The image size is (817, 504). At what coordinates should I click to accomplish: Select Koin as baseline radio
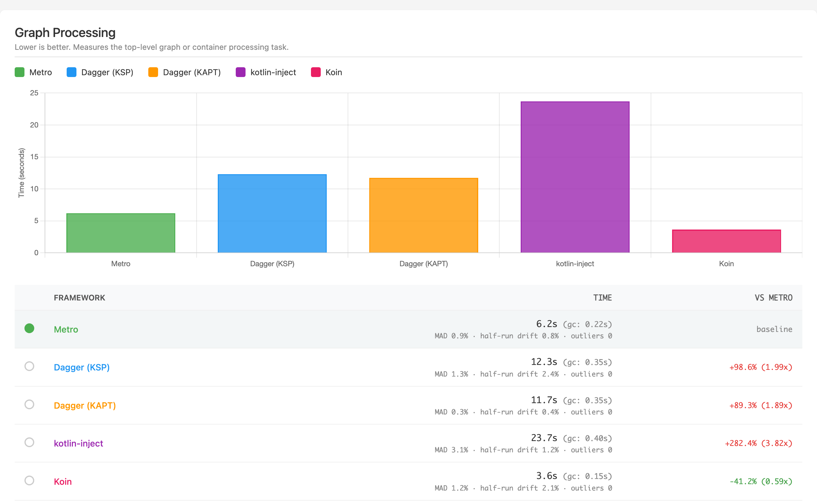[x=29, y=480]
